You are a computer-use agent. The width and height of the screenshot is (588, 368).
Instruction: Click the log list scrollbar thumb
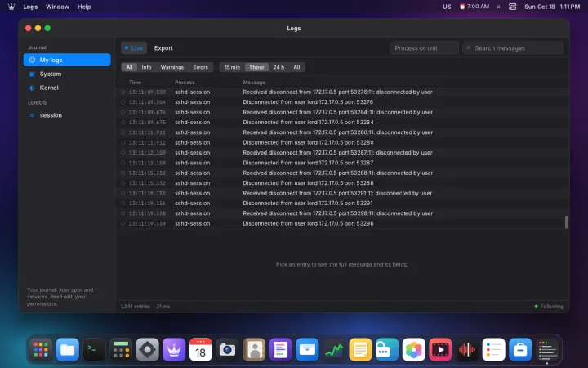[566, 222]
